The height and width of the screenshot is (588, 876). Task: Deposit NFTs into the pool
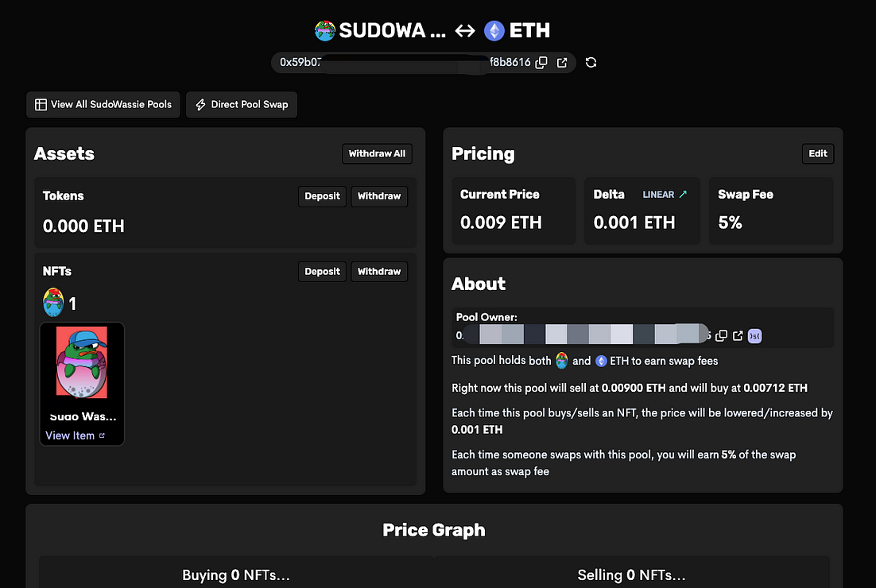323,272
